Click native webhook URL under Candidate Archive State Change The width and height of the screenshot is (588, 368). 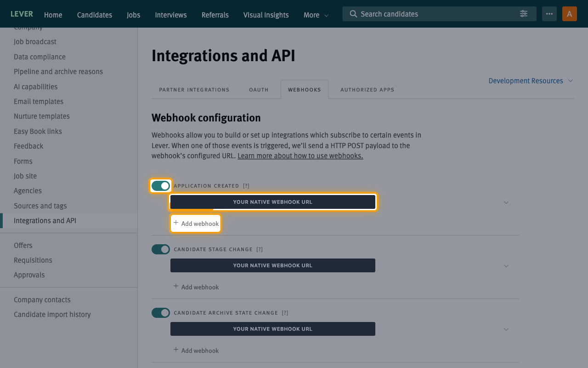273,329
